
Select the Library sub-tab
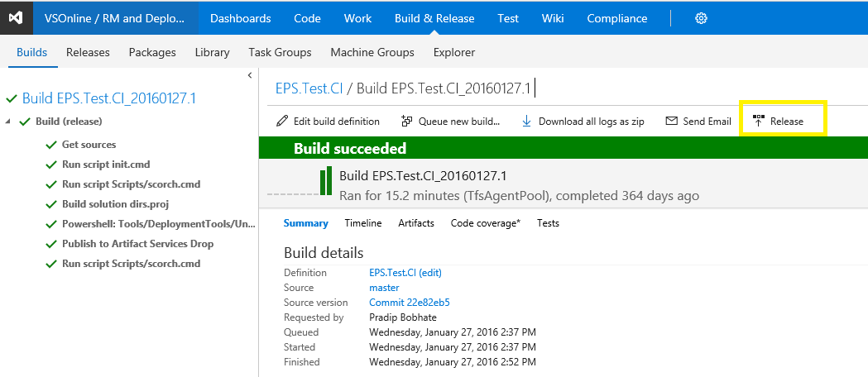(x=212, y=53)
